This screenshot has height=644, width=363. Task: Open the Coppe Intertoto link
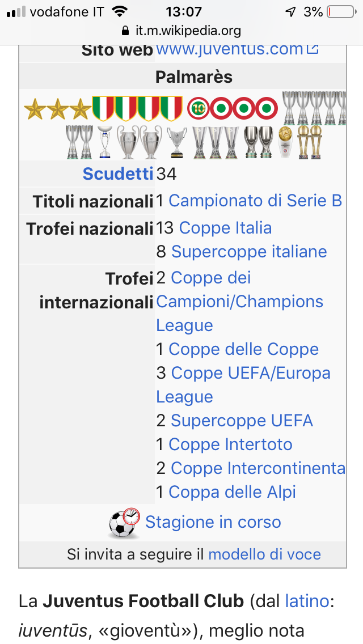point(231,445)
